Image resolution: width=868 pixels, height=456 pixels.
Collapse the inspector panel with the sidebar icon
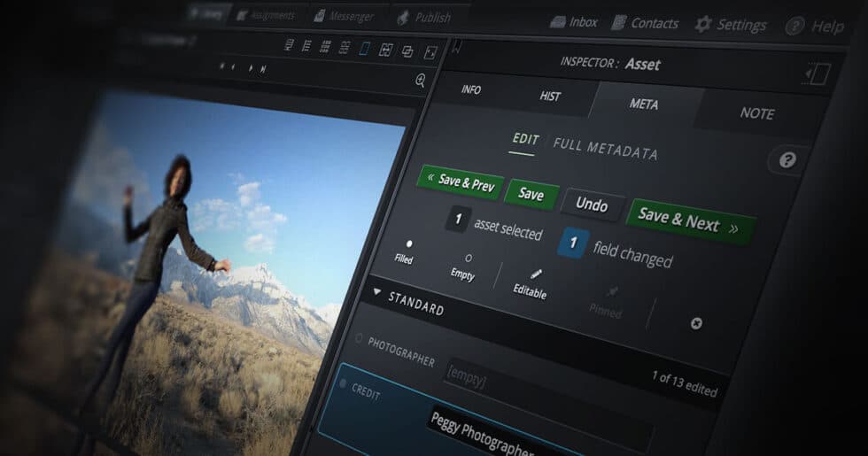[x=817, y=73]
